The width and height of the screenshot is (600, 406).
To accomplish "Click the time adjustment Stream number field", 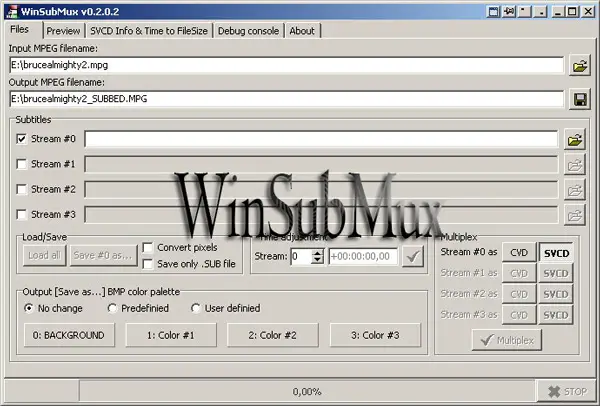I will pyautogui.click(x=301, y=256).
